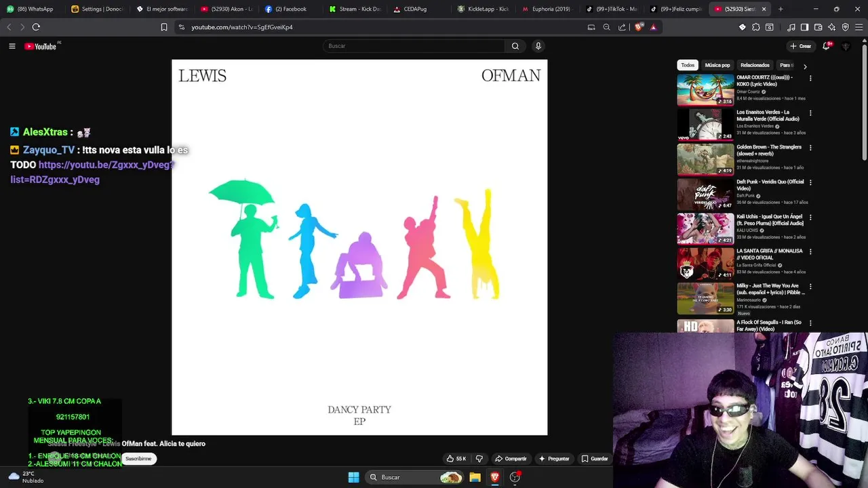Open the Daft Punk Veridis Quo video thumbnail
868x488 pixels.
tap(705, 195)
